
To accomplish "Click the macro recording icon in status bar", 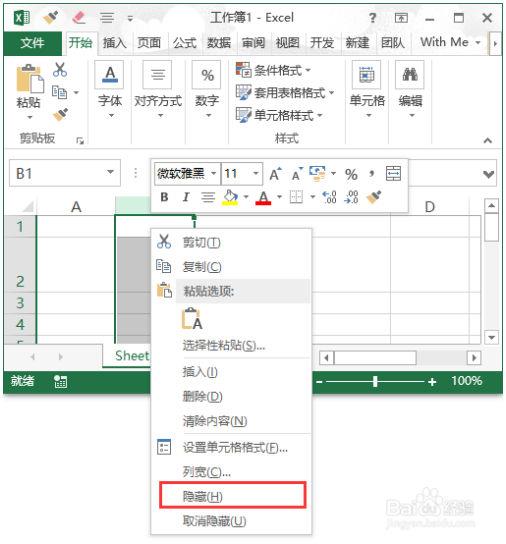I will (x=60, y=382).
